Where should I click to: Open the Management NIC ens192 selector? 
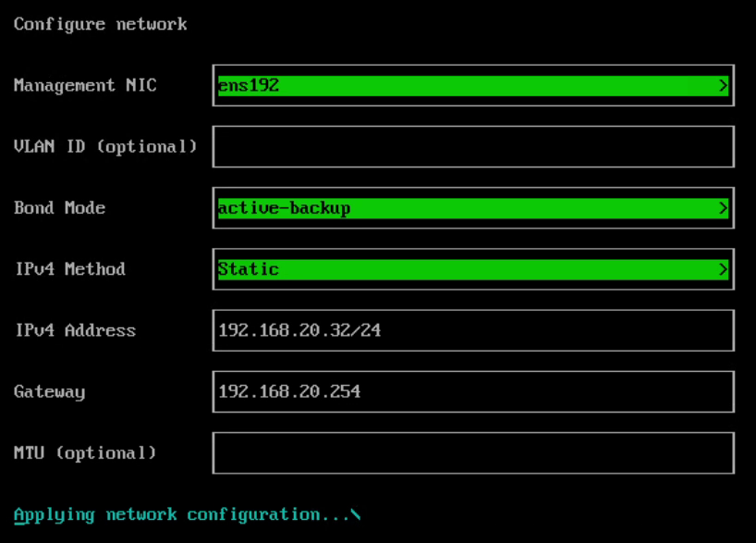[473, 85]
